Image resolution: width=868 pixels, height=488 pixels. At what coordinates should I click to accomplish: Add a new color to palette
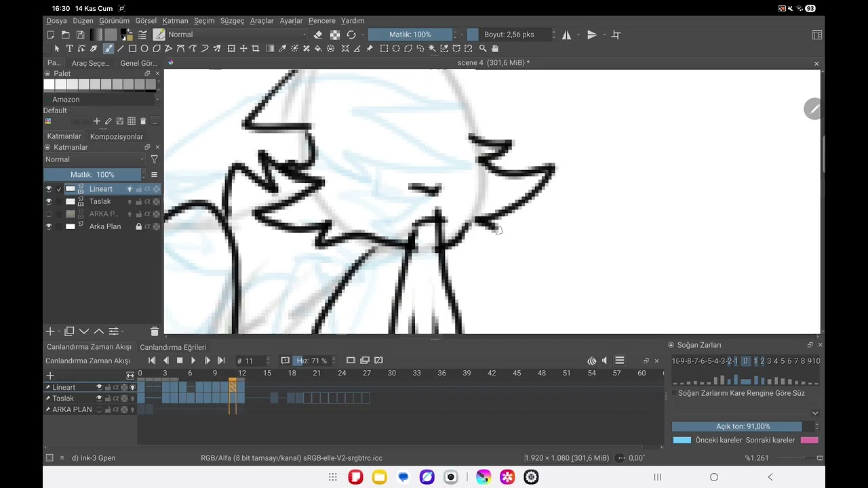coord(96,121)
